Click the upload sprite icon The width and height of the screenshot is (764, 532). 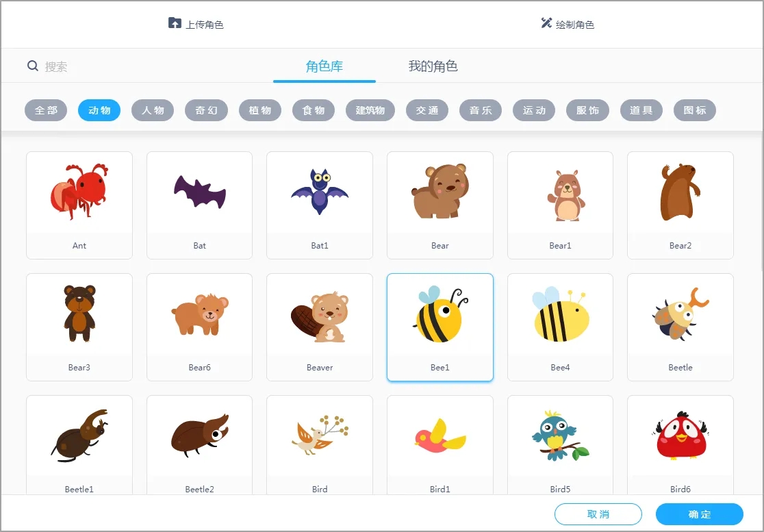(x=175, y=23)
